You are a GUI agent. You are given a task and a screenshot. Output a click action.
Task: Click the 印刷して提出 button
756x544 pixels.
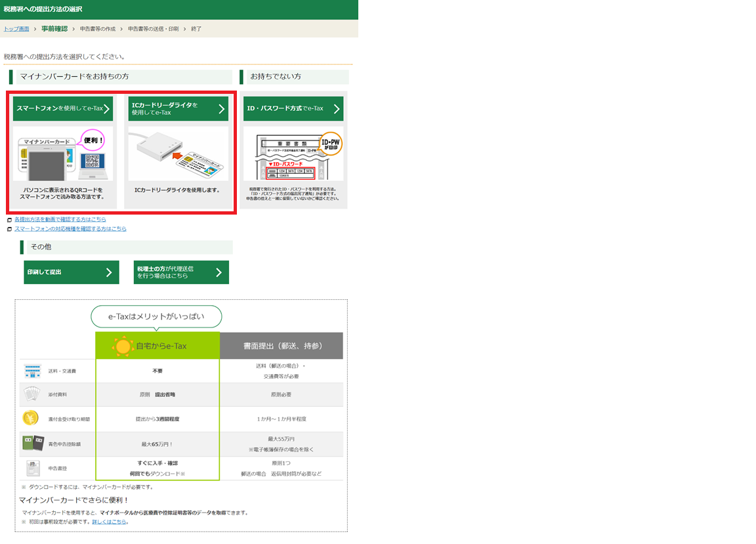72,272
